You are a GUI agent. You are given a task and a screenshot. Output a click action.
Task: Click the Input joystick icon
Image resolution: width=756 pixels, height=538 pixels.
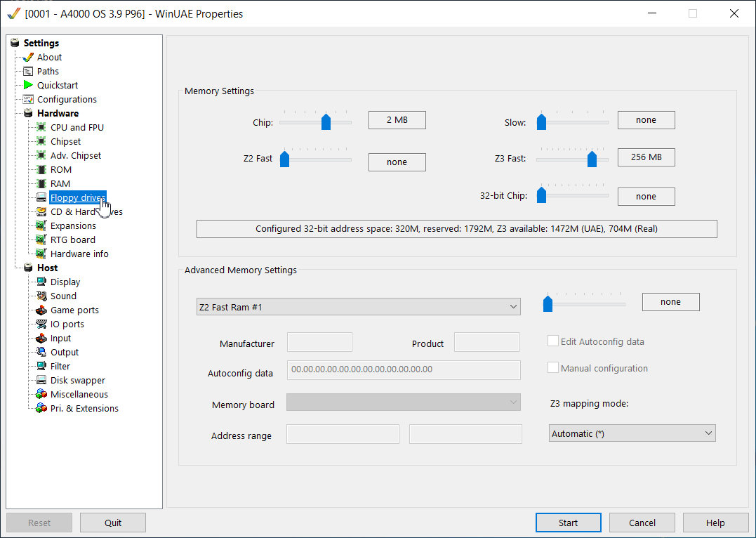click(x=41, y=338)
